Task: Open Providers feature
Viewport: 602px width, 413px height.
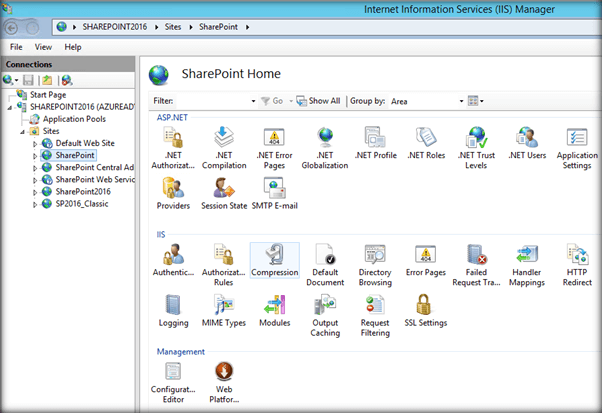Action: 173,193
